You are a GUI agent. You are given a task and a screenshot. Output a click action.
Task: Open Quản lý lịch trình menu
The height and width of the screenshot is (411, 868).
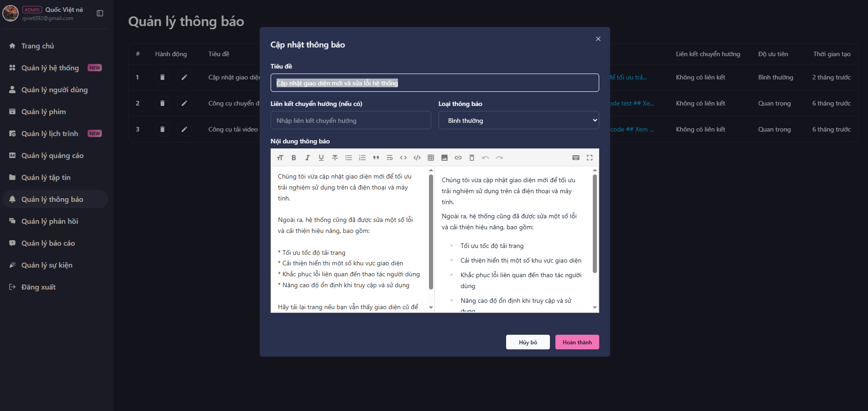click(x=55, y=133)
